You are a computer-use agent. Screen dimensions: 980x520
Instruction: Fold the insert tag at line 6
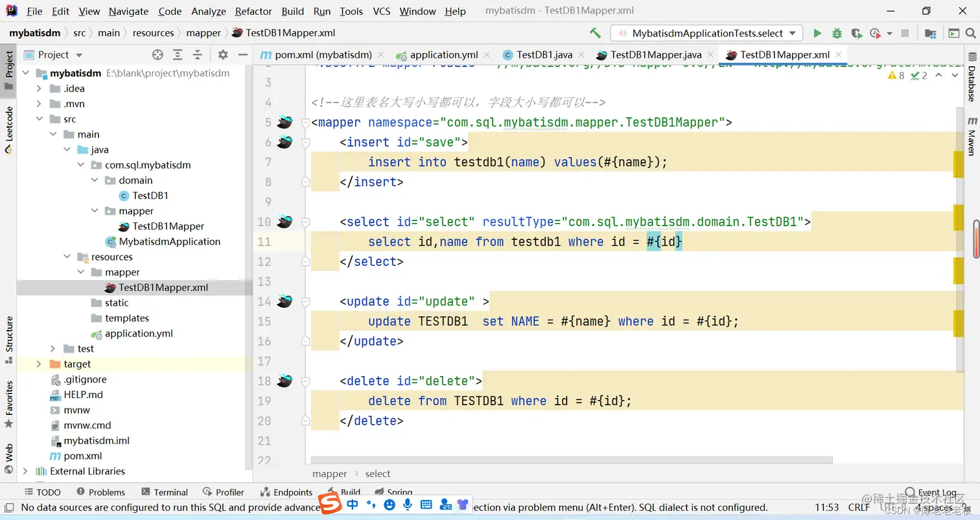point(305,142)
